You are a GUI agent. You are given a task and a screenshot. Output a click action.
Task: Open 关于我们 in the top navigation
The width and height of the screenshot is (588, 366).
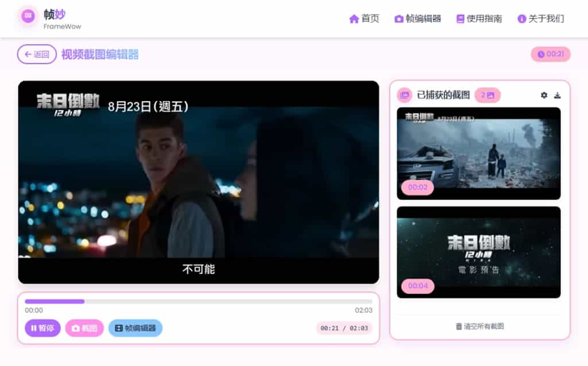pyautogui.click(x=540, y=19)
